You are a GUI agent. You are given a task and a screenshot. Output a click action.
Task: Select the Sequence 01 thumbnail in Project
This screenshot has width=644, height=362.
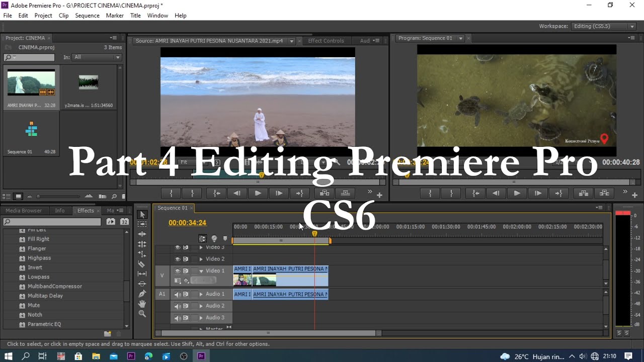pos(31,130)
